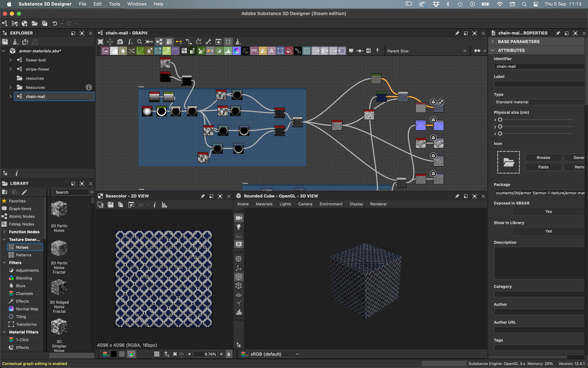588x368 pixels.
Task: Open the undo history dropdown arrow
Action: point(62,24)
